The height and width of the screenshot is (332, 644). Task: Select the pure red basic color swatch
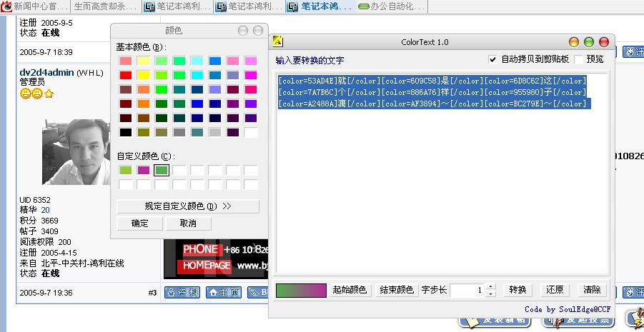click(x=126, y=75)
